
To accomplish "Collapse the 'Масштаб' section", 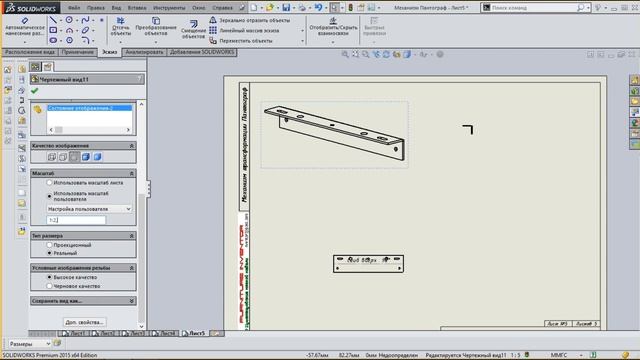I will tap(131, 173).
